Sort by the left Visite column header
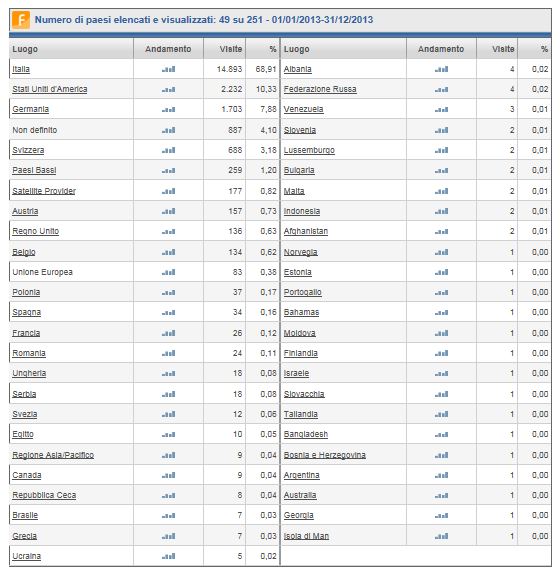The height and width of the screenshot is (575, 560). pyautogui.click(x=231, y=49)
